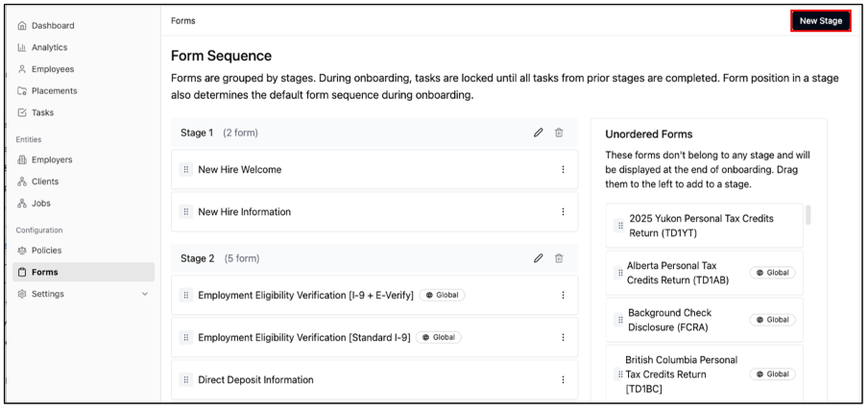Select the New Hire Information form
The image size is (868, 409).
374,211
